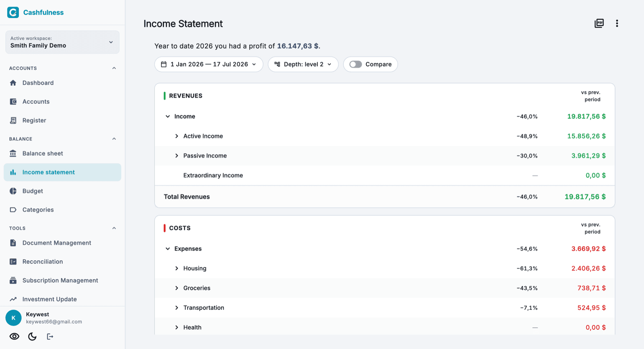Screen dimensions: 644x349
Task: Open the Depth level 2 dropdown
Action: click(x=303, y=64)
